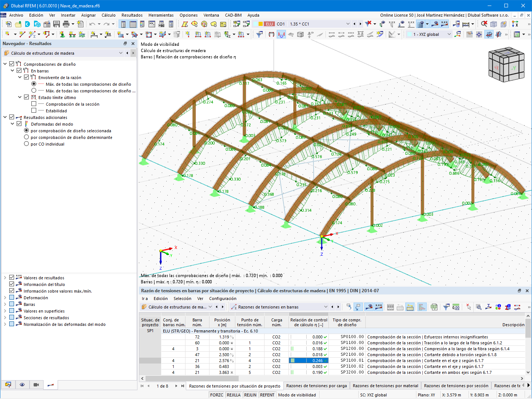Open the '1.35 * CC1' load combination dropdown
This screenshot has width=532, height=399.
click(x=347, y=24)
